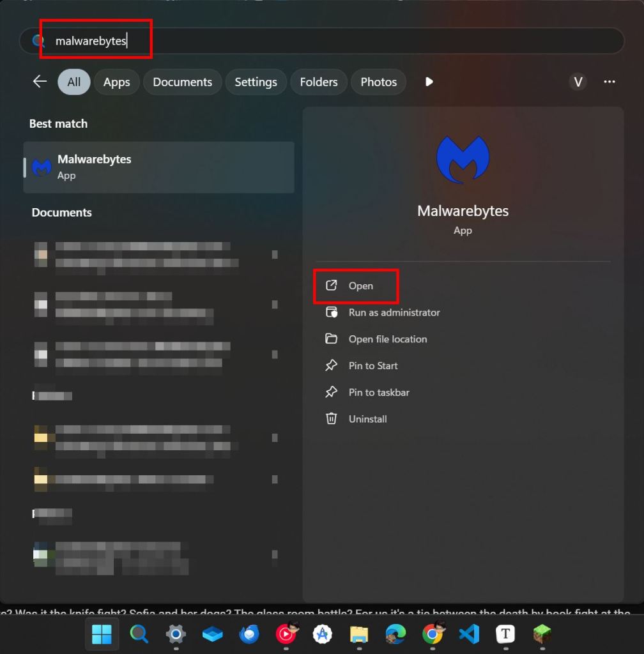The height and width of the screenshot is (654, 644).
Task: Open File Explorer from the taskbar
Action: click(359, 634)
